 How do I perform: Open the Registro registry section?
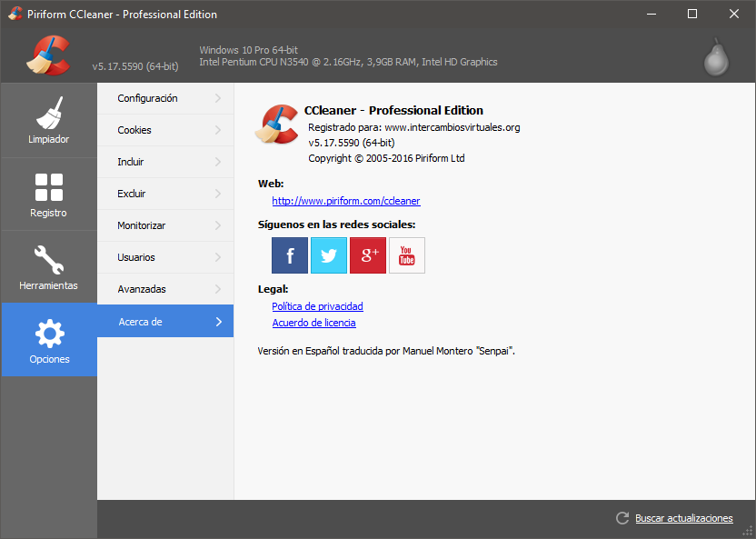pos(49,195)
